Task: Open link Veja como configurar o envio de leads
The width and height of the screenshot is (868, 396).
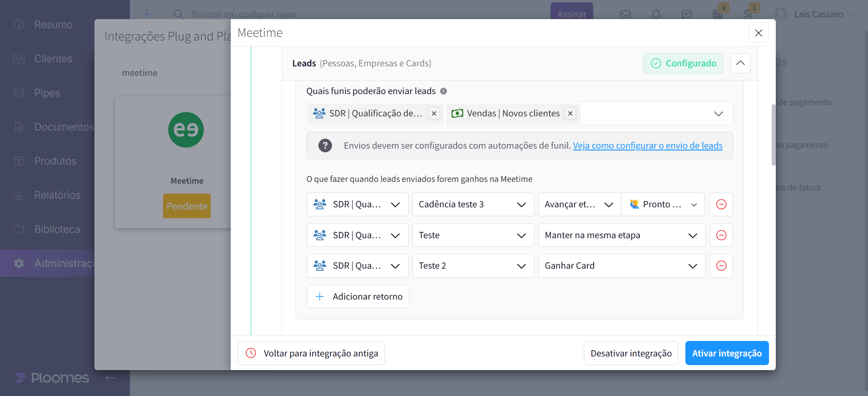Action: click(647, 145)
